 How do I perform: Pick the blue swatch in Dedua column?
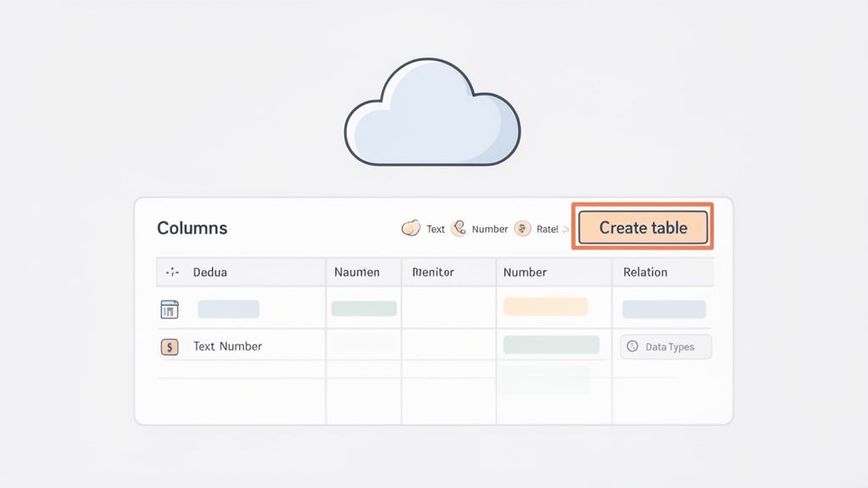pos(229,308)
